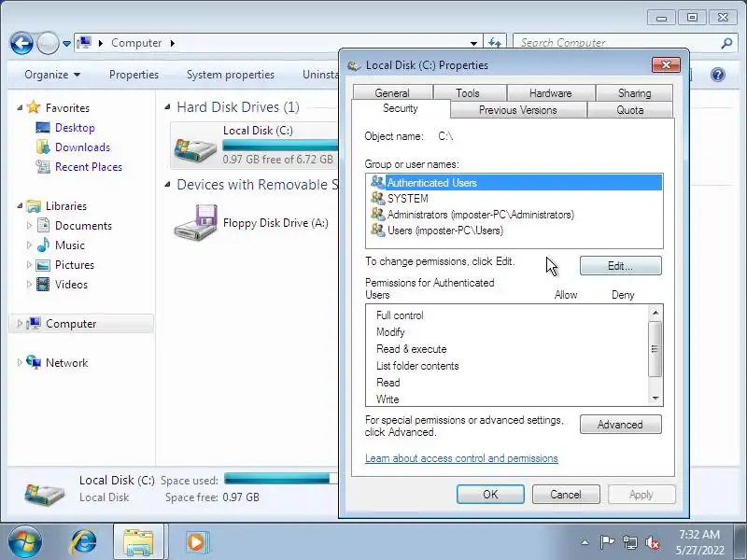The image size is (747, 560).
Task: Click the Action Center flag icon
Action: coord(607,542)
